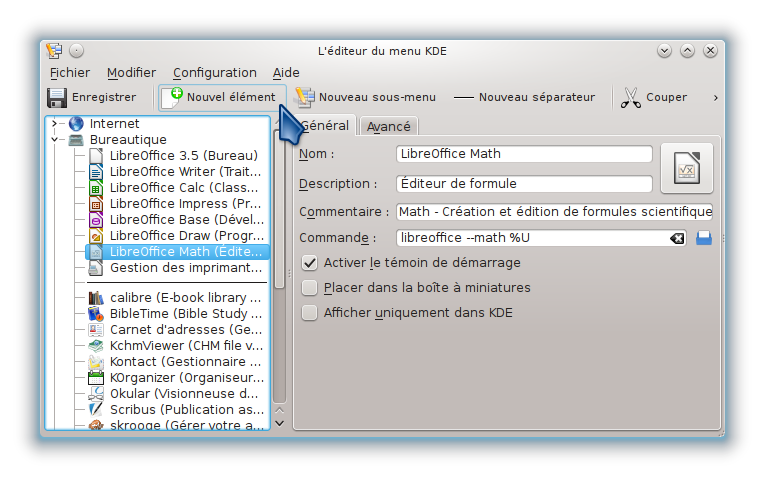Viewport: 765px width, 477px height.
Task: Click the Commentaire input field
Action: [554, 212]
